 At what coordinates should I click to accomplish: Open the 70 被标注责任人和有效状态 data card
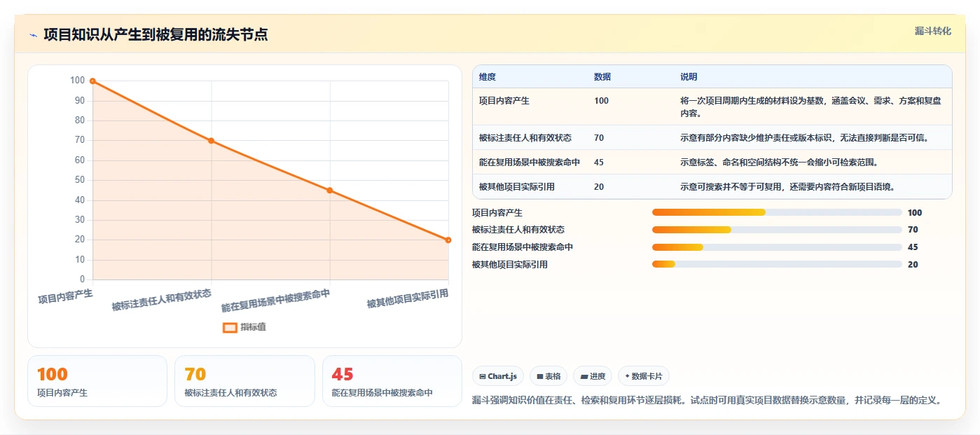[245, 381]
